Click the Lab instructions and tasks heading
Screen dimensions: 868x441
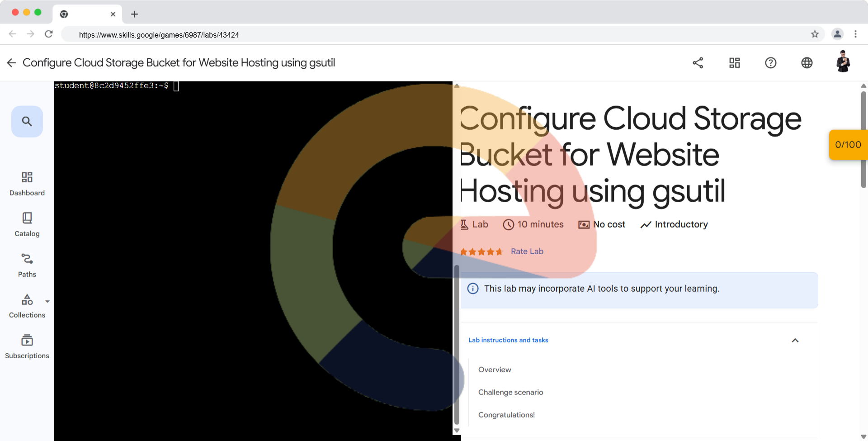point(508,340)
